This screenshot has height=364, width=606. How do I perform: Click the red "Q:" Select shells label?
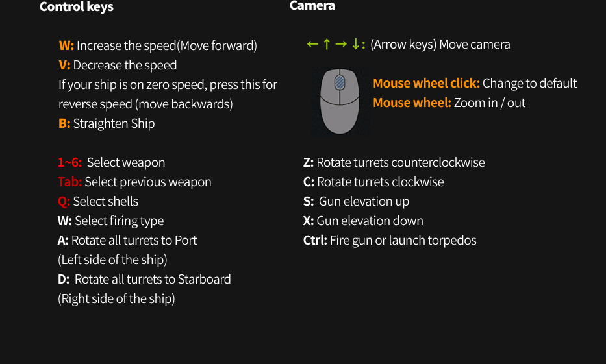(64, 202)
